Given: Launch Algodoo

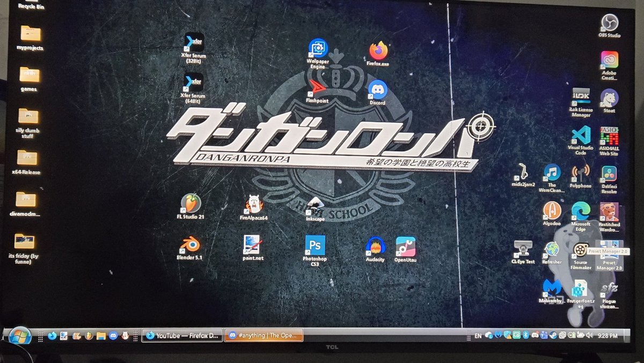Looking at the screenshot, I should click(x=552, y=214).
